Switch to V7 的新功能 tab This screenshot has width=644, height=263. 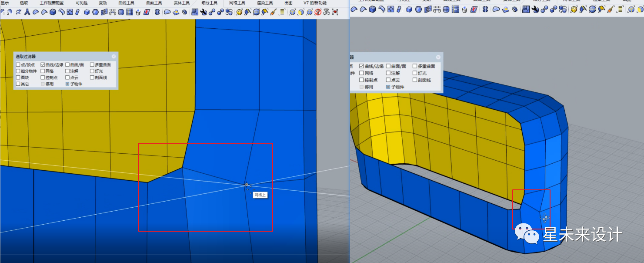point(315,3)
